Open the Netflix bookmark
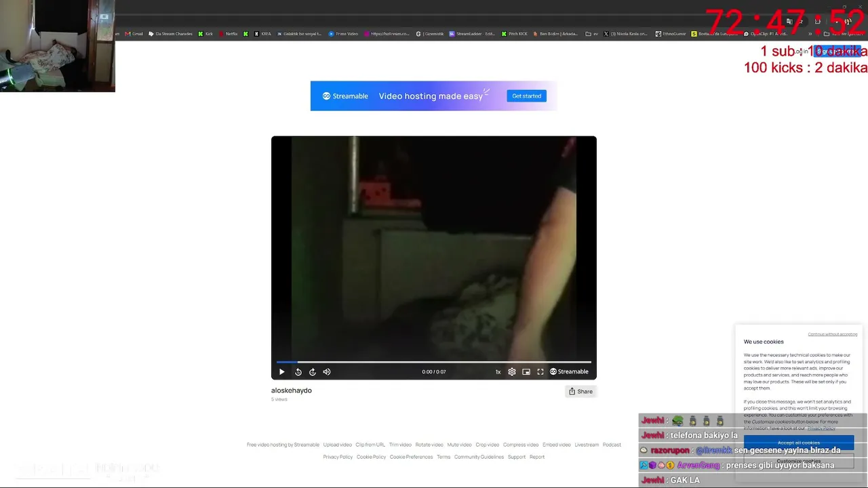Image resolution: width=868 pixels, height=488 pixels. (229, 34)
